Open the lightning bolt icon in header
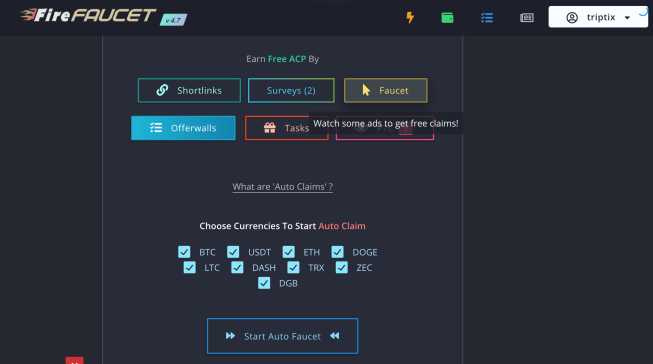The width and height of the screenshot is (653, 364). (x=410, y=17)
